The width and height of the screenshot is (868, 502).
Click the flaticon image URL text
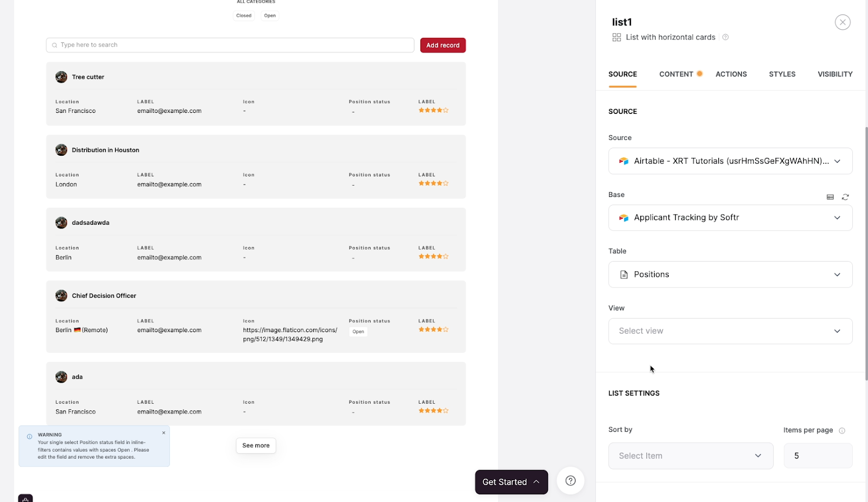[290, 335]
